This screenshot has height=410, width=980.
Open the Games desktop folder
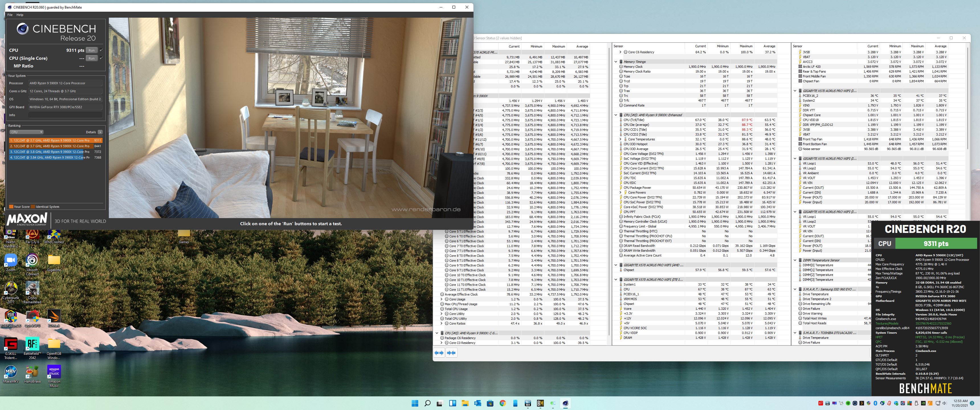[x=184, y=236]
